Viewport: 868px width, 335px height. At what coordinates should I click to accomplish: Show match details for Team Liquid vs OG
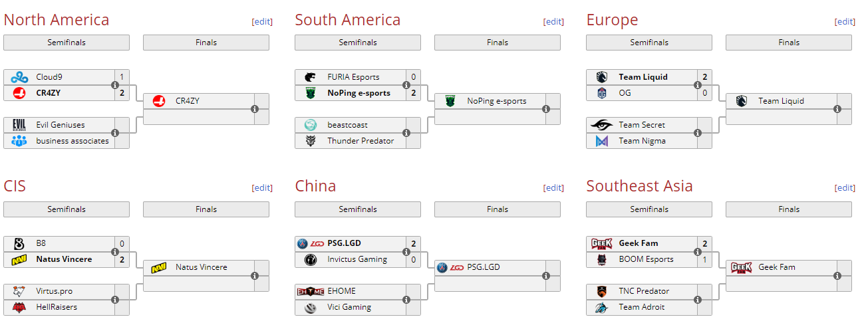pos(698,85)
